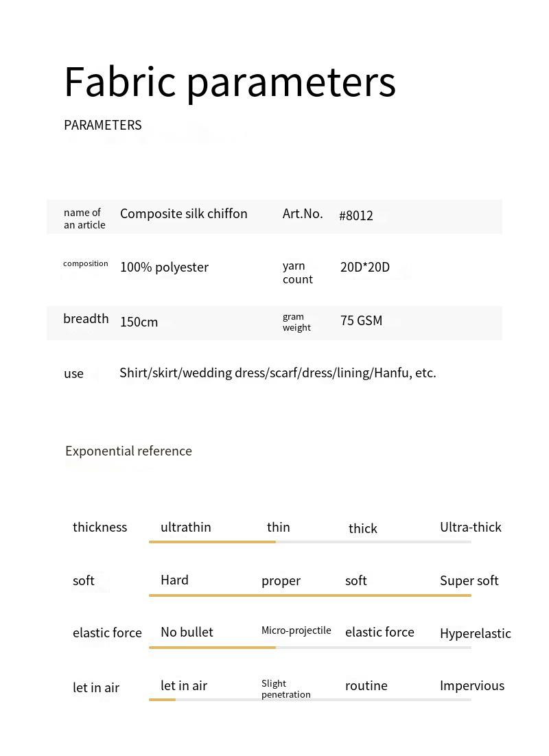549x756 pixels.
Task: Select the "100% polyester" composition value
Action: click(164, 267)
